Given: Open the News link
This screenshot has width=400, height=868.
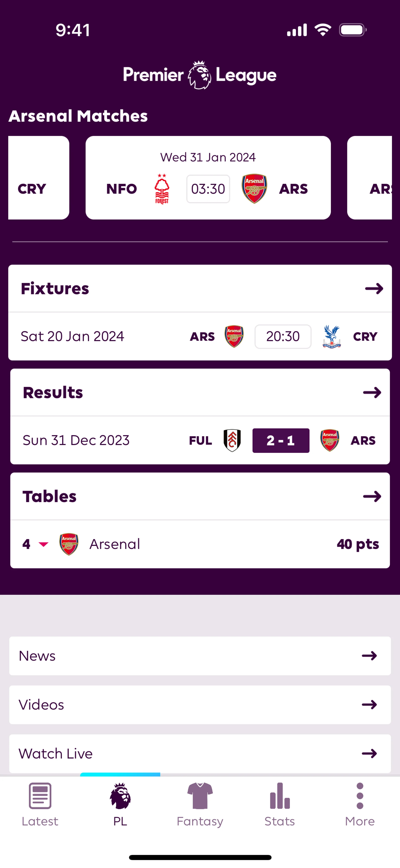Looking at the screenshot, I should (200, 656).
